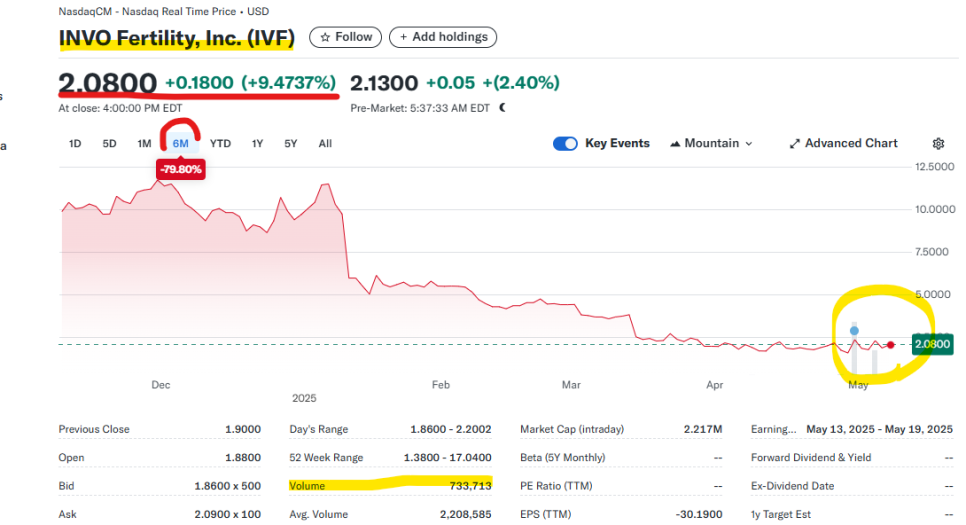
Task: Click Add holdings button
Action: (x=443, y=37)
